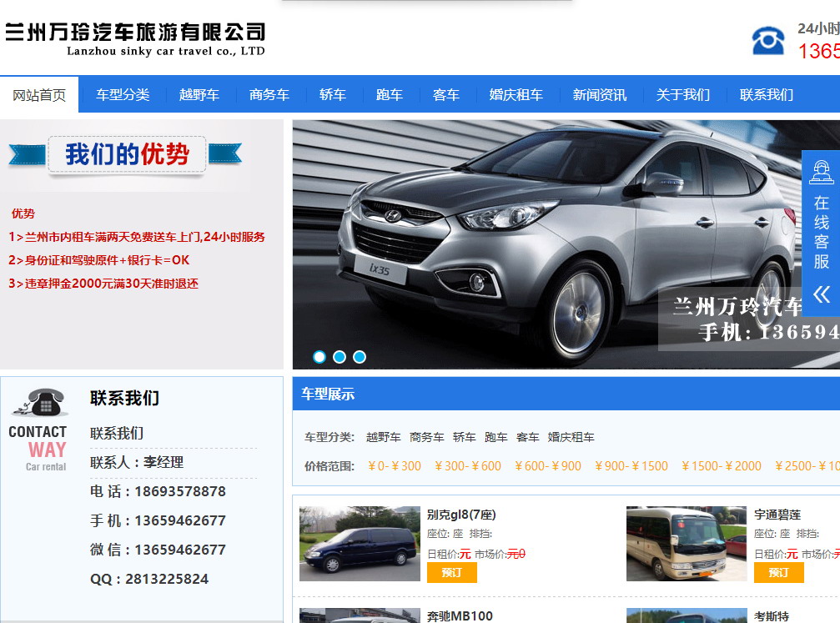
Task: Click 预订 button for 别克gl8
Action: pos(451,573)
